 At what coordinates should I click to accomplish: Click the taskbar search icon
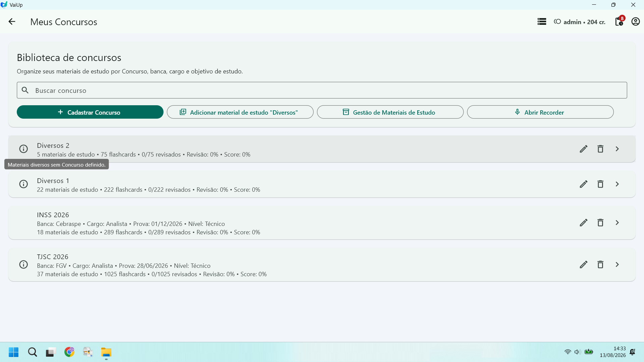(x=33, y=352)
